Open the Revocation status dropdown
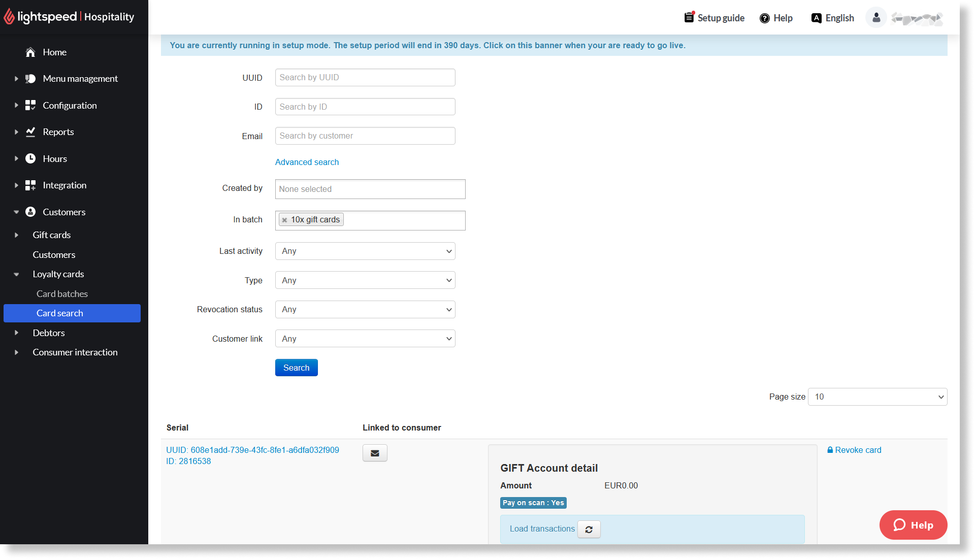Viewport: 975px width, 560px height. pos(365,309)
